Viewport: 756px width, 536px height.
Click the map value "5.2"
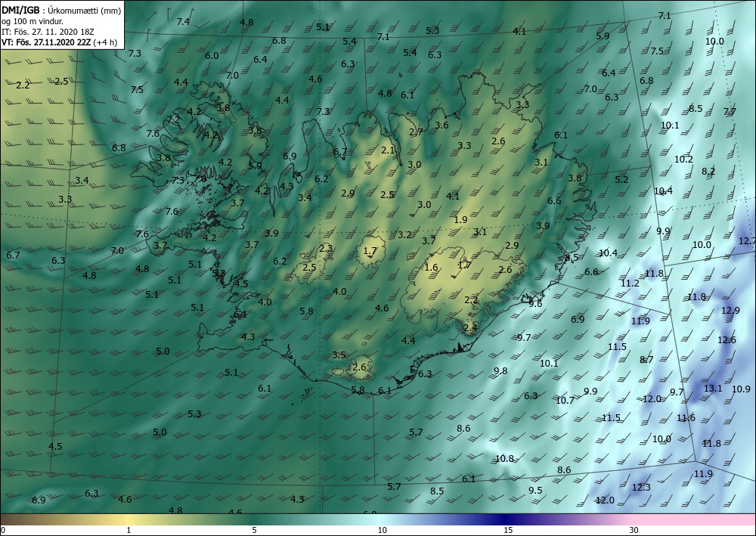[622, 179]
